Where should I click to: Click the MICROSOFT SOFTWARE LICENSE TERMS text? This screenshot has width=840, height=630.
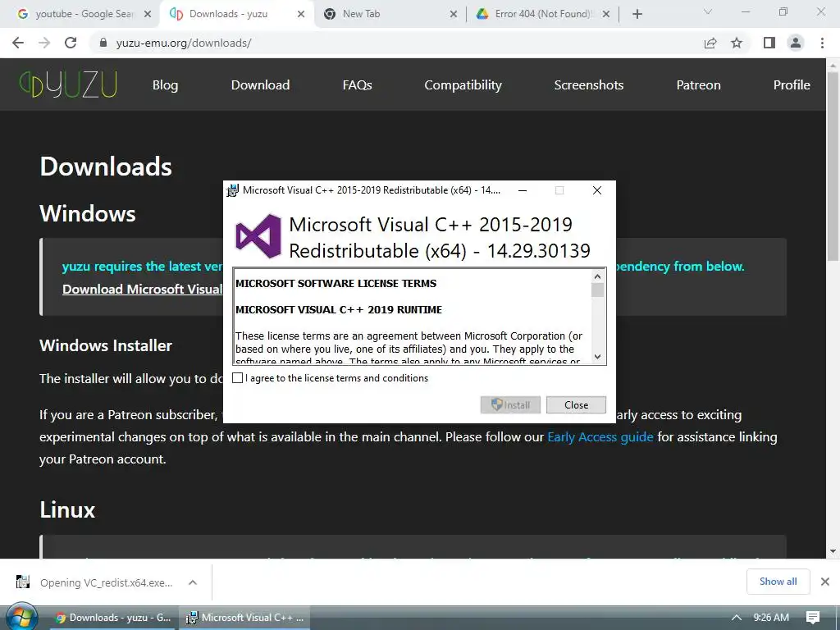[x=336, y=283]
